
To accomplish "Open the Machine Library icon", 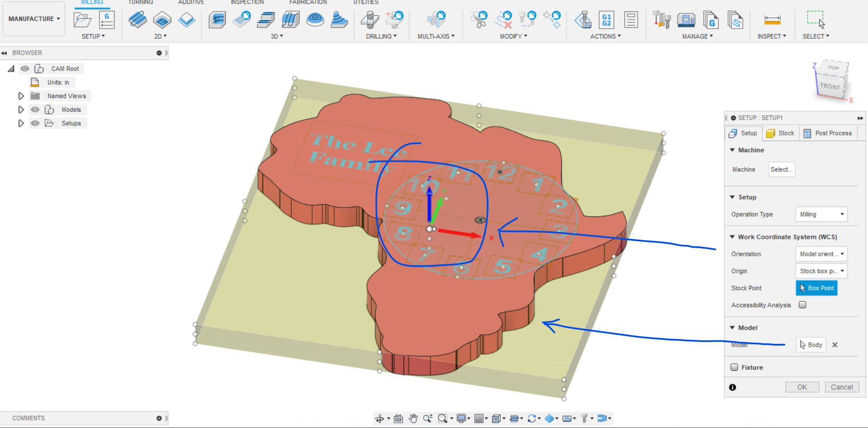I will [686, 20].
